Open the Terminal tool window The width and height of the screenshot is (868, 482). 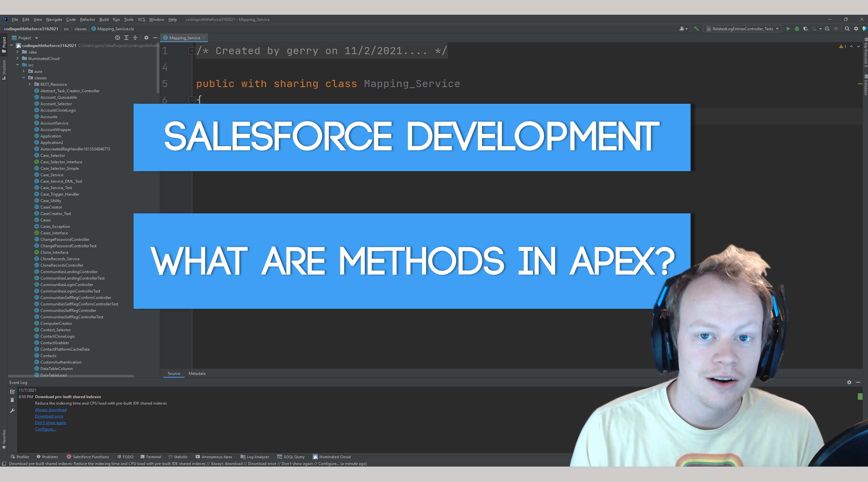pyautogui.click(x=151, y=457)
